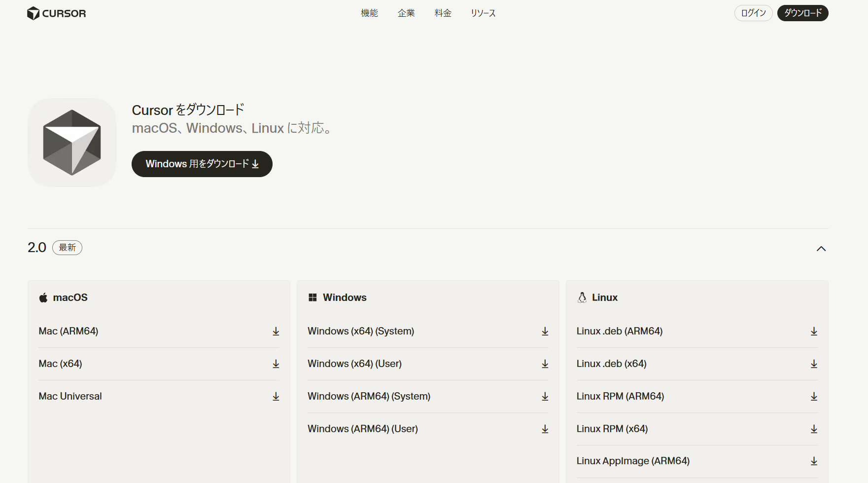This screenshot has height=483, width=868.
Task: Open the リソース menu item in the navigation
Action: [483, 13]
